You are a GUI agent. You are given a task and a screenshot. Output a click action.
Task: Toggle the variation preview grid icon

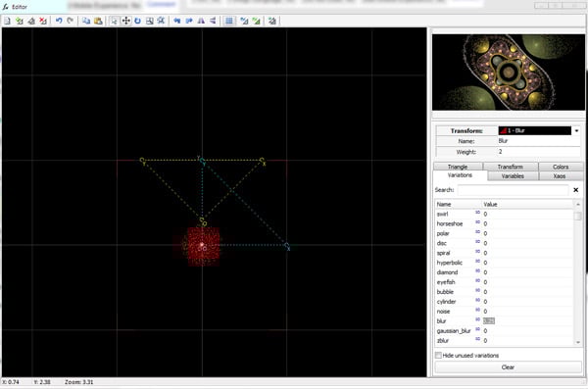[x=228, y=21]
